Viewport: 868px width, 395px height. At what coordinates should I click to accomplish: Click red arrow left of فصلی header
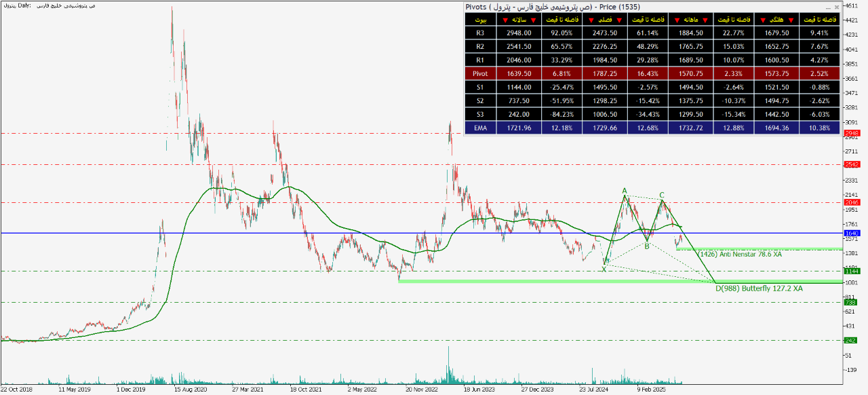593,20
